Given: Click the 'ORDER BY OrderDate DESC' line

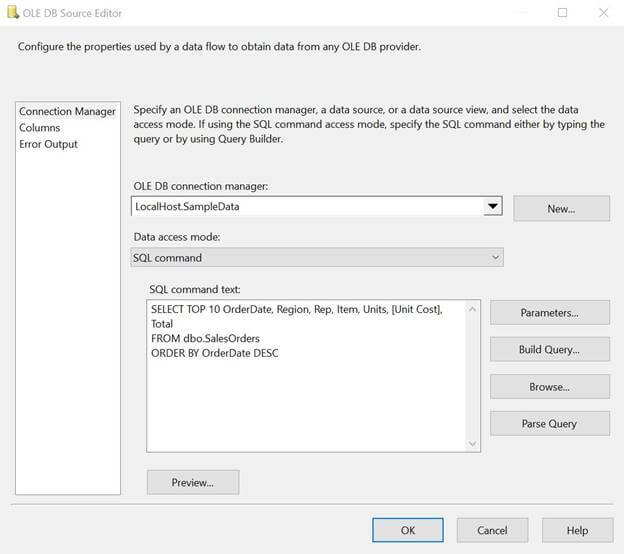Looking at the screenshot, I should tap(215, 353).
